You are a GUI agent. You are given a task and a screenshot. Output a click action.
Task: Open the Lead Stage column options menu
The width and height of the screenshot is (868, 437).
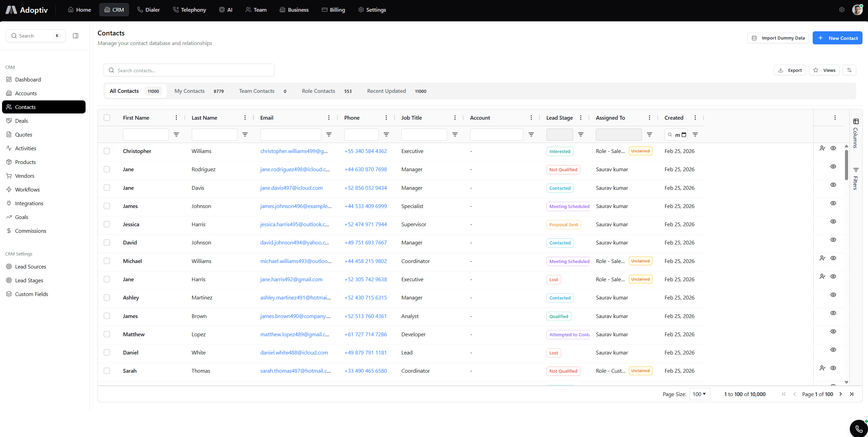[x=581, y=117]
